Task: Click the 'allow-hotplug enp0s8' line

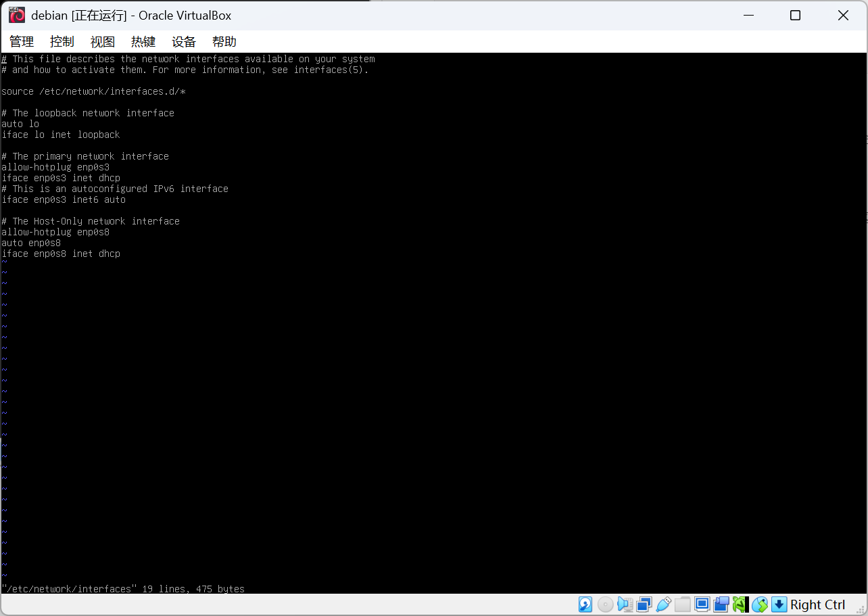Action: click(55, 232)
